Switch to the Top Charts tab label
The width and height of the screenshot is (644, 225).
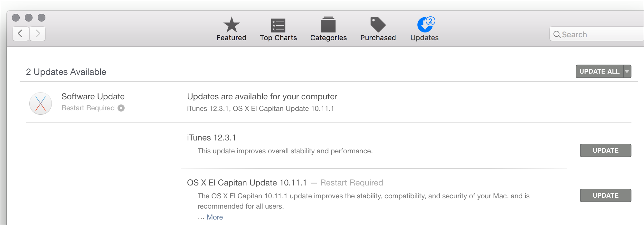[279, 38]
